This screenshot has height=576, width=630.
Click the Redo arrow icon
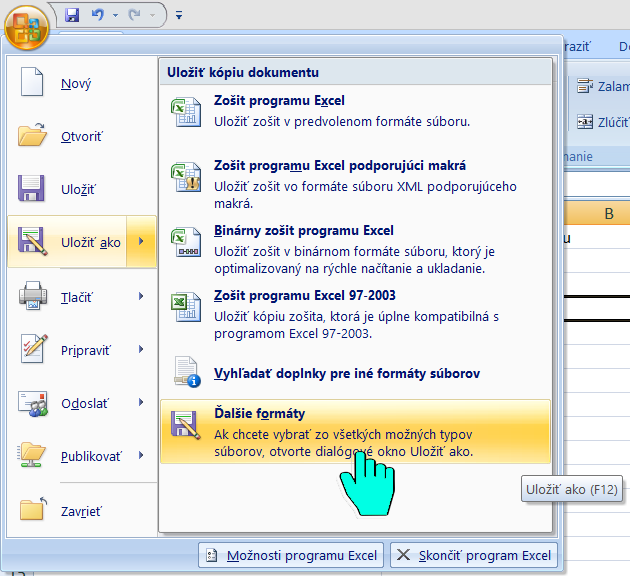(135, 15)
